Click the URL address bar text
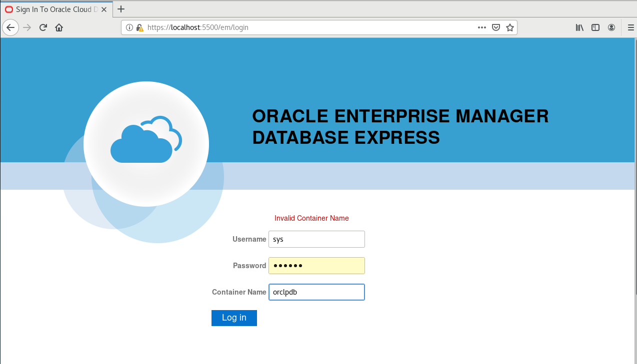Screen dimensions: 637x364 click(x=198, y=27)
